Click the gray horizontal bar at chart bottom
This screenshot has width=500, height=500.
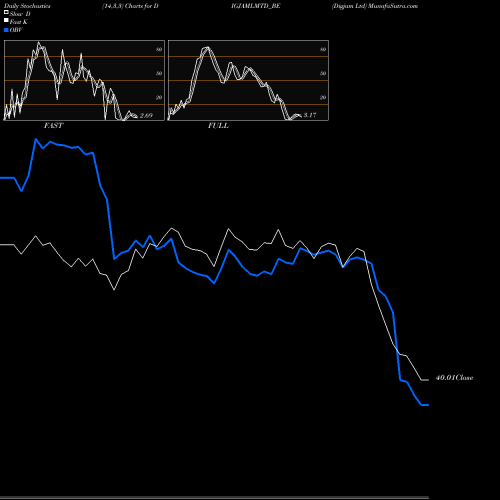click(214, 498)
